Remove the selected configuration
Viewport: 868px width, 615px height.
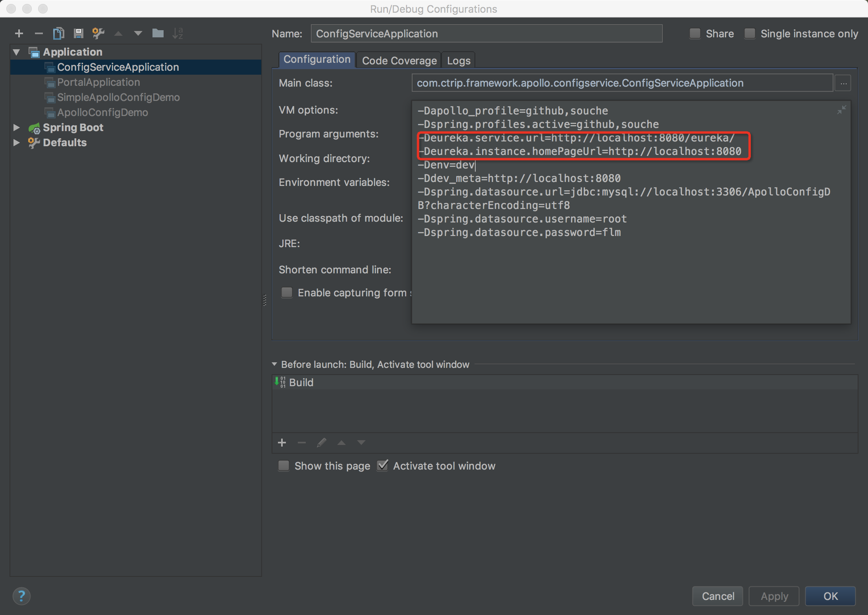pos(39,33)
